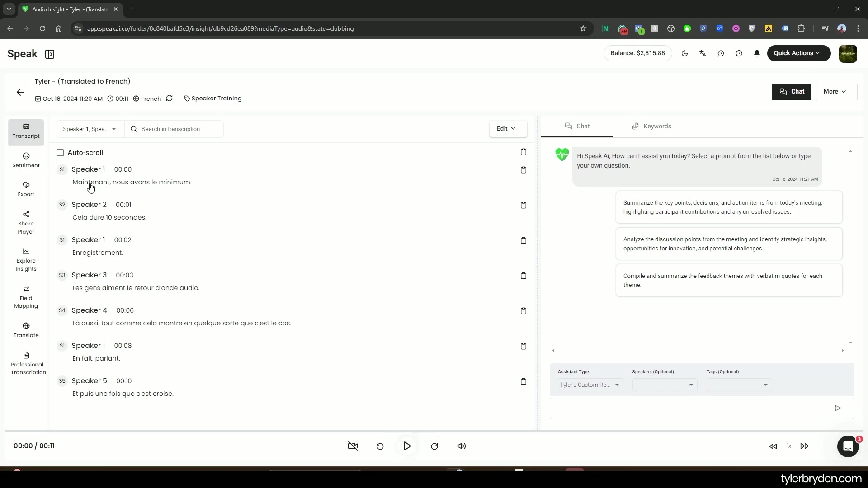Open the browser extensions puzzle icon
868x488 pixels.
(x=802, y=28)
